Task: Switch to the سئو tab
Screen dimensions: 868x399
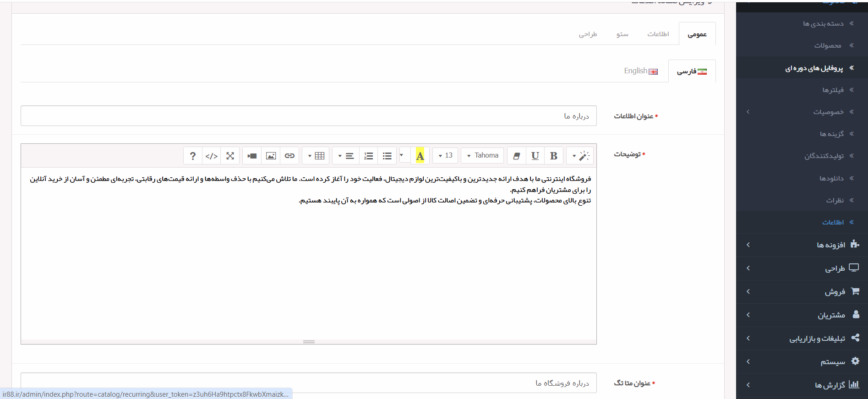Action: tap(622, 34)
